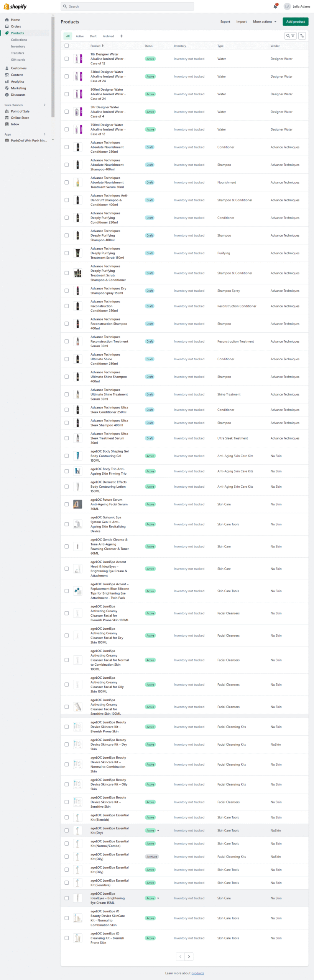Check the 1ltr Designer Water product checkbox
The image size is (314, 980).
[x=67, y=59]
